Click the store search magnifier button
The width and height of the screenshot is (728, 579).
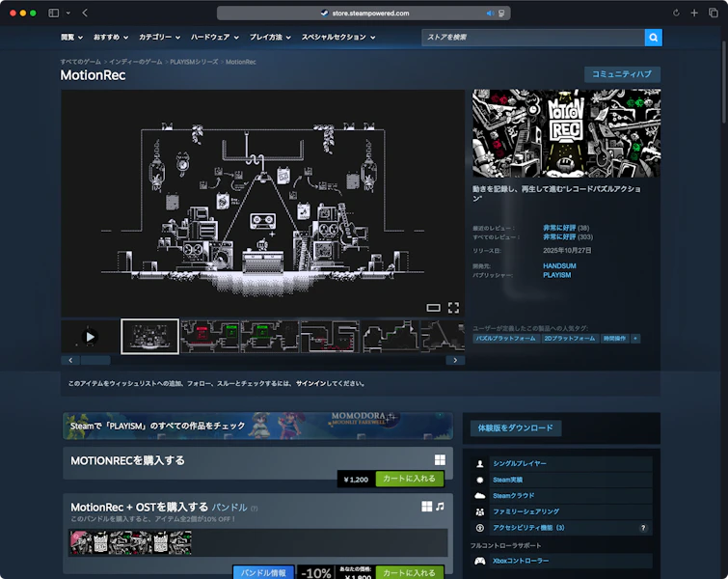point(653,38)
